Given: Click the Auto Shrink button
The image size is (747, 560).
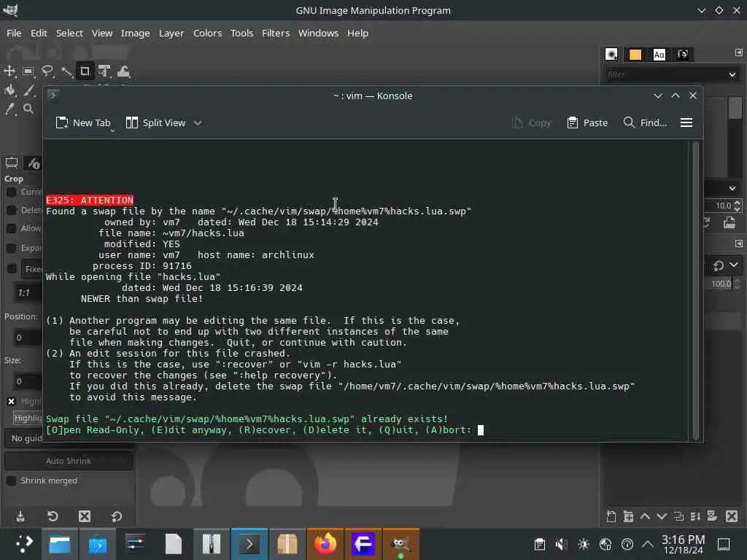Looking at the screenshot, I should tap(69, 461).
